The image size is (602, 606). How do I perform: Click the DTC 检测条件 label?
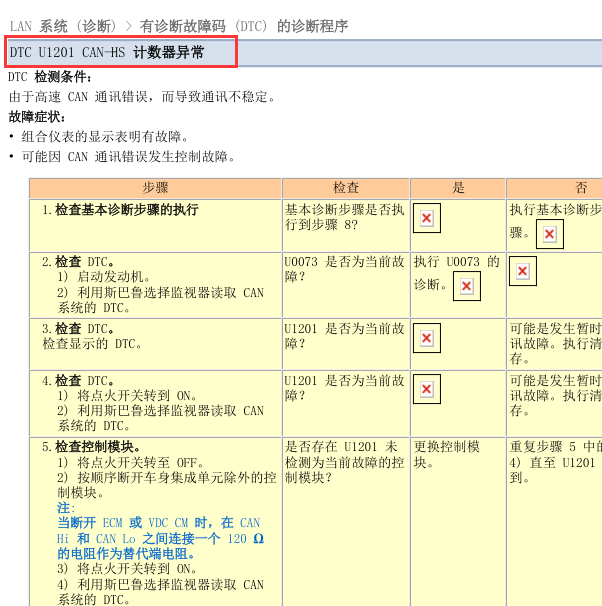tap(50, 77)
